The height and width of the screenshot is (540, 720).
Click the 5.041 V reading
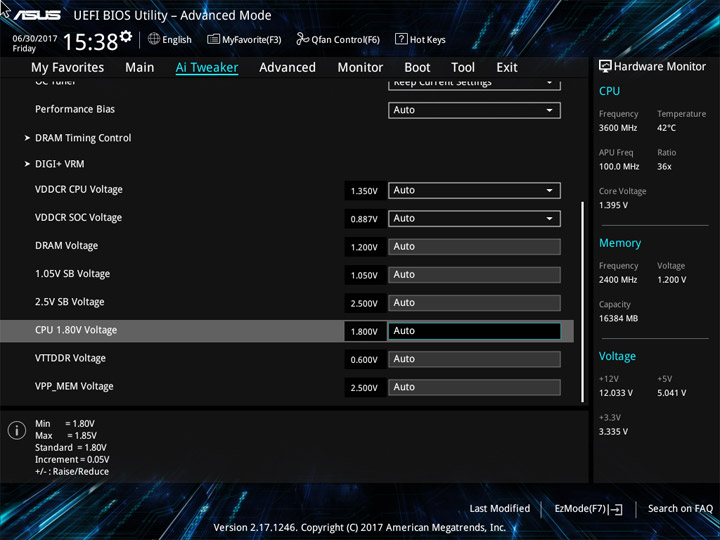[672, 393]
